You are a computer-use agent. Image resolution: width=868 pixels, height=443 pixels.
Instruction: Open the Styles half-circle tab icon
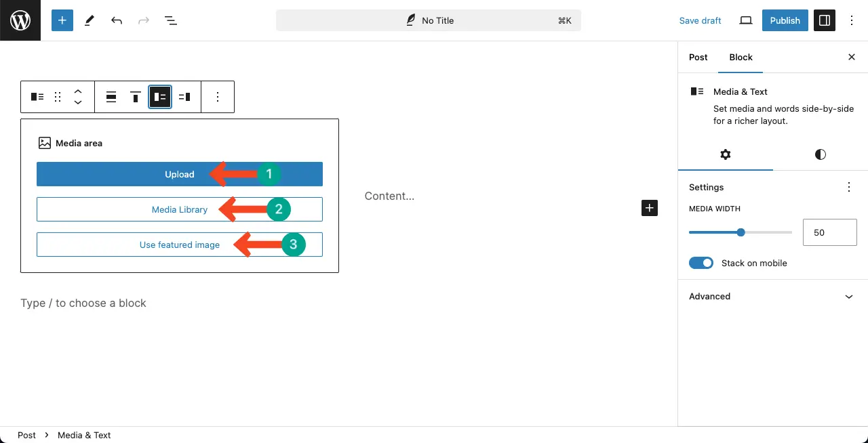click(821, 154)
